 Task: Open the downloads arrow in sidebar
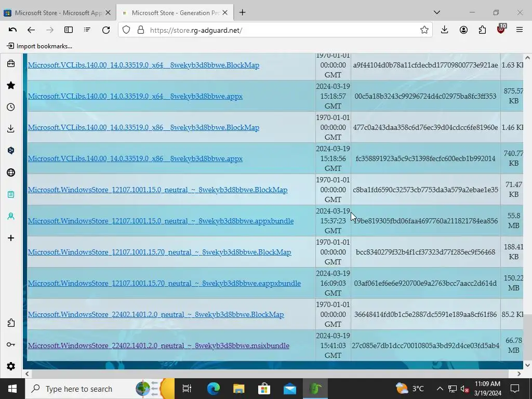[11, 129]
